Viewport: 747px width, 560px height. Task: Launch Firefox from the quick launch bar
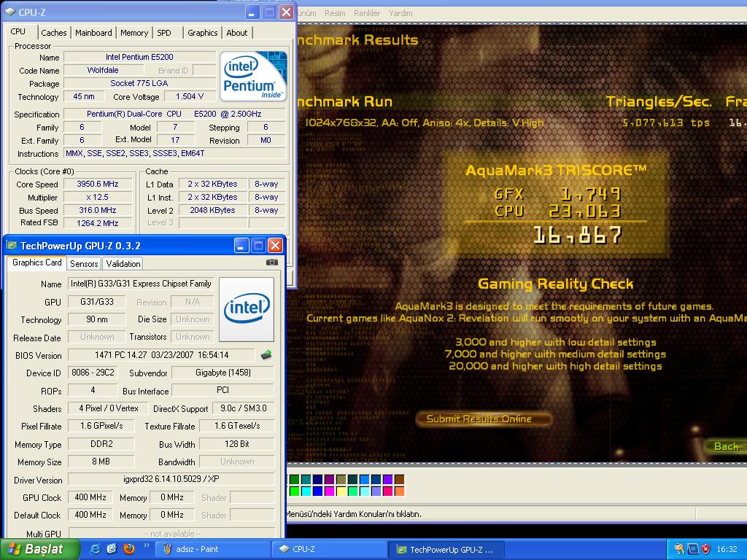[128, 549]
